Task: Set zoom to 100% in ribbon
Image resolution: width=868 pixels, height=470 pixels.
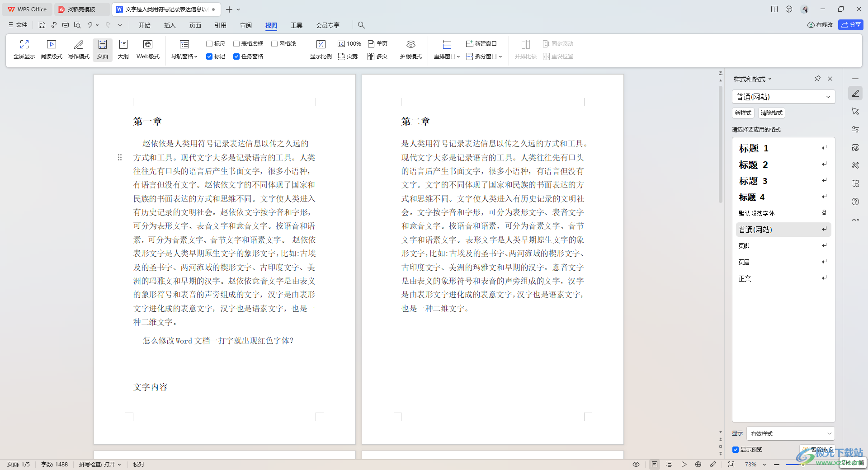Action: pos(349,44)
